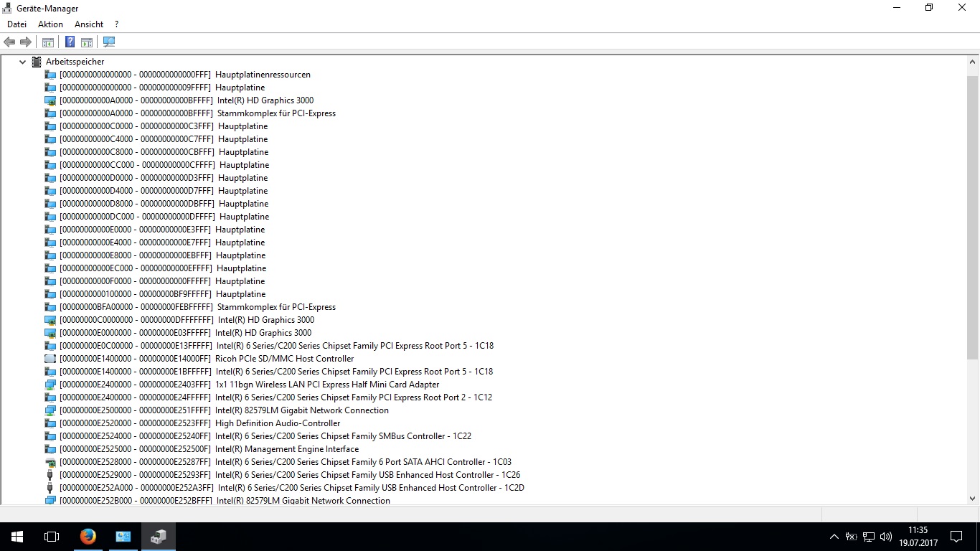The height and width of the screenshot is (551, 980).
Task: Select HD Graphics 3000 row at 00000000000A0000
Action: click(187, 100)
